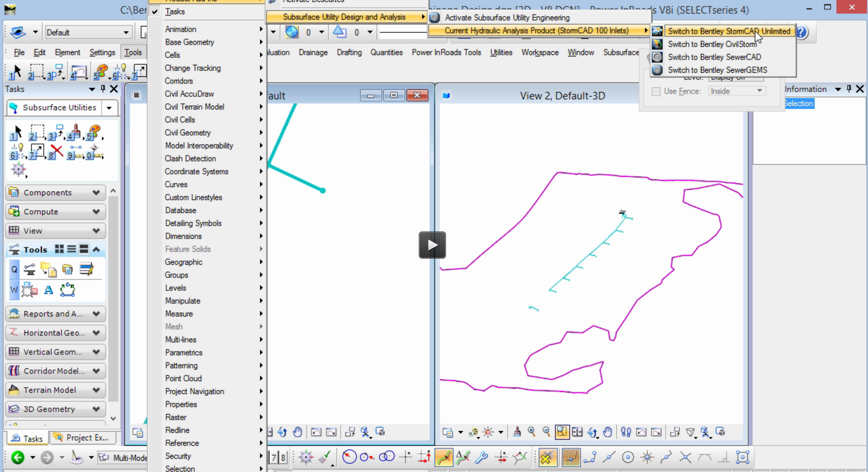Click the green Back arrow icon
The image size is (868, 472).
(18, 457)
